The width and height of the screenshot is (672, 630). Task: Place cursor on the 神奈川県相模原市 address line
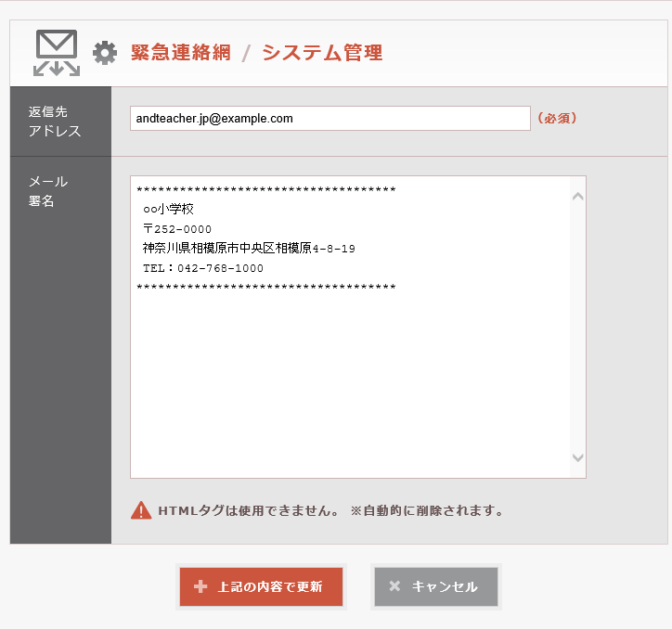click(248, 249)
